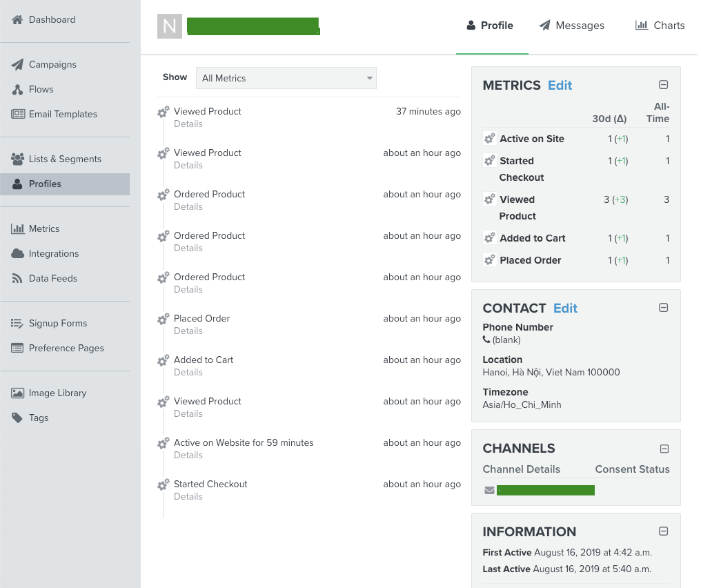Switch to the Profile tab
701x588 pixels.
(490, 26)
